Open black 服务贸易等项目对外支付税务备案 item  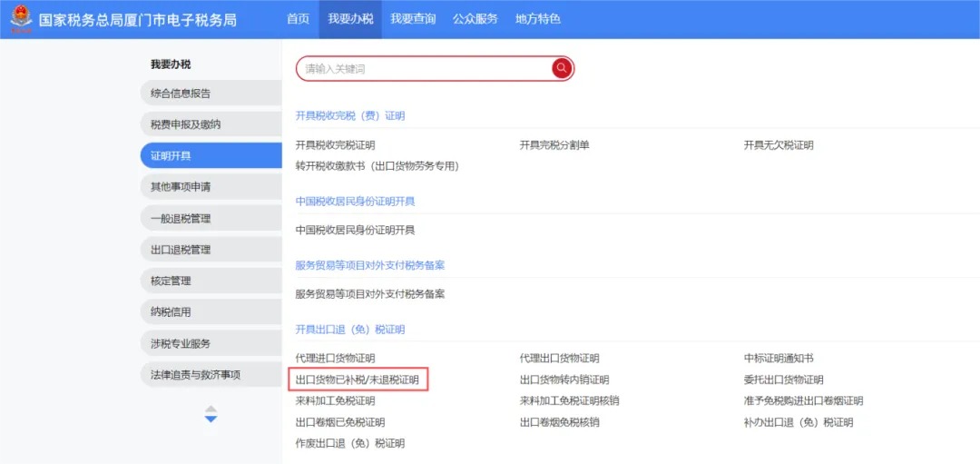click(370, 294)
